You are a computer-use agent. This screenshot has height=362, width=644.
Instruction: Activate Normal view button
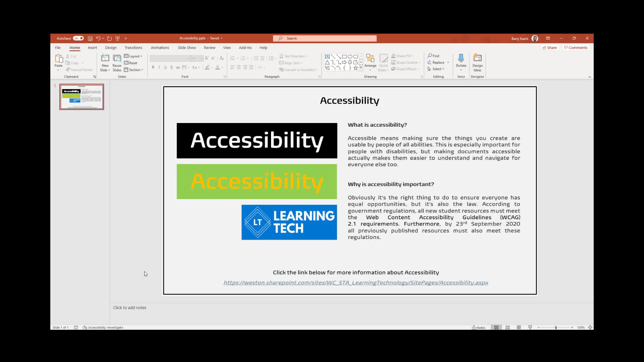496,327
